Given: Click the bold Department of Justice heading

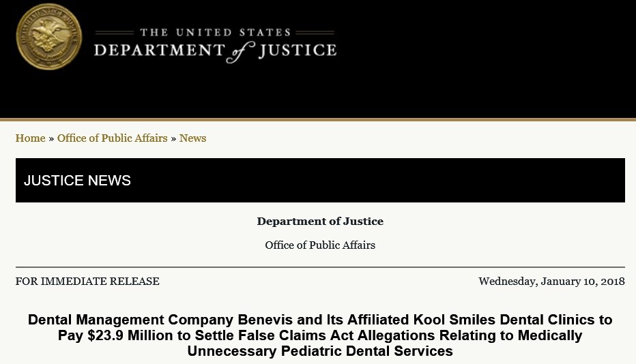Looking at the screenshot, I should (x=320, y=222).
